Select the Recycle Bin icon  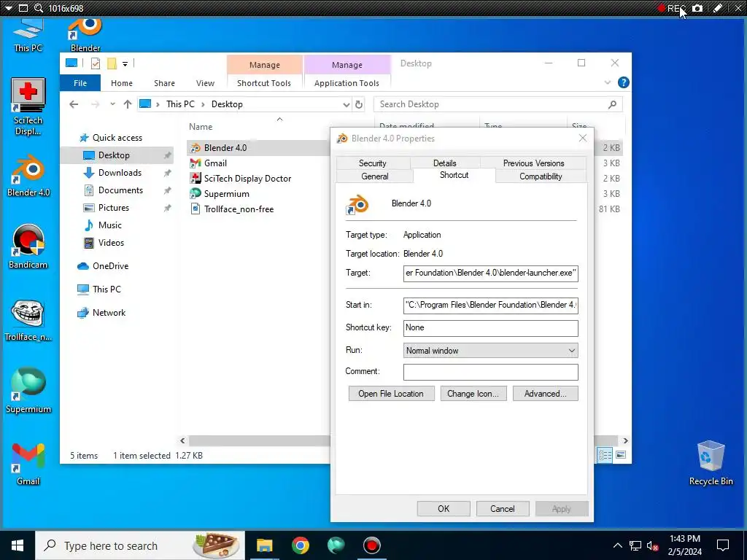pyautogui.click(x=711, y=463)
